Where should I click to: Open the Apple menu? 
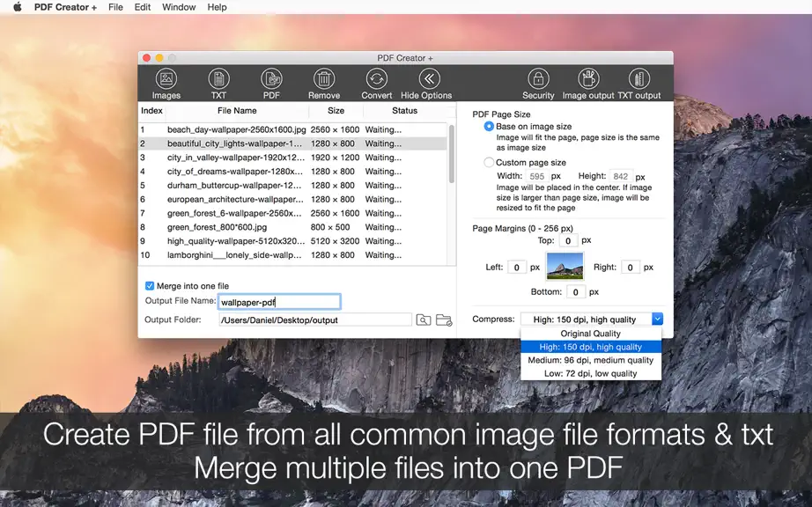17,7
